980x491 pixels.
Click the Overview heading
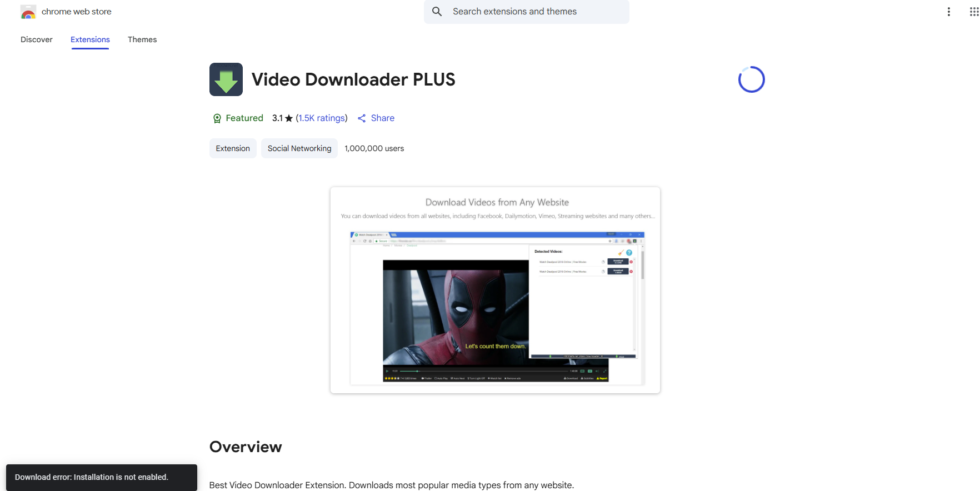(x=246, y=447)
